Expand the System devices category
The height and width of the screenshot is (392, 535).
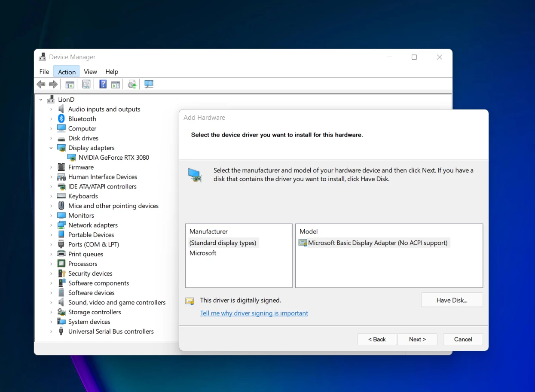pyautogui.click(x=51, y=322)
